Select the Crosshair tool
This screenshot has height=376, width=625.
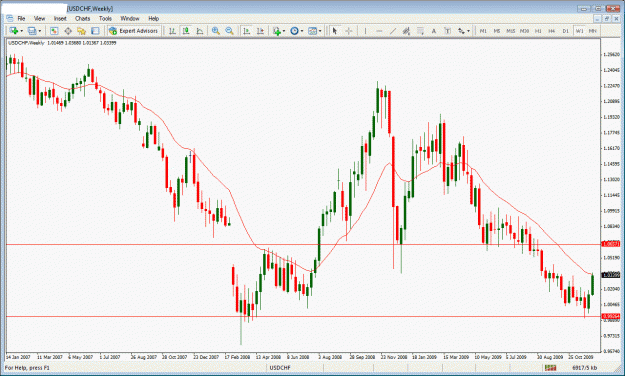tap(349, 31)
